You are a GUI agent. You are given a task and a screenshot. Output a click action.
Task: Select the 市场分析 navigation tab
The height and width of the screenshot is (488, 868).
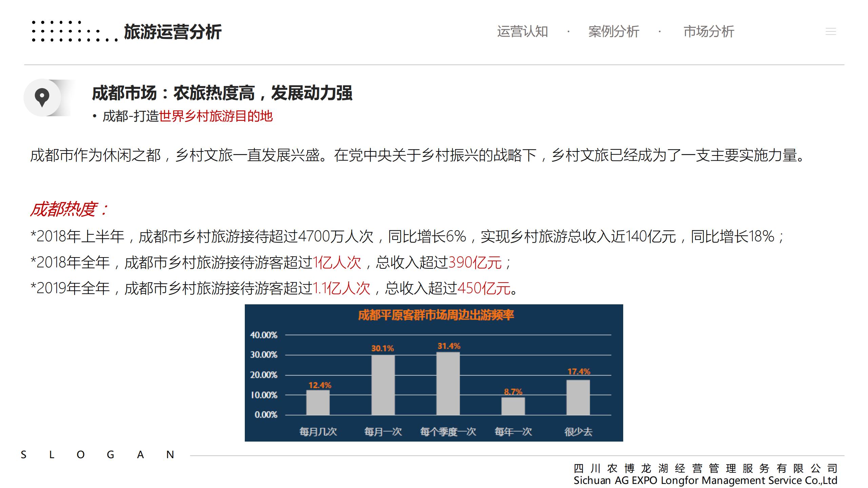(x=709, y=32)
